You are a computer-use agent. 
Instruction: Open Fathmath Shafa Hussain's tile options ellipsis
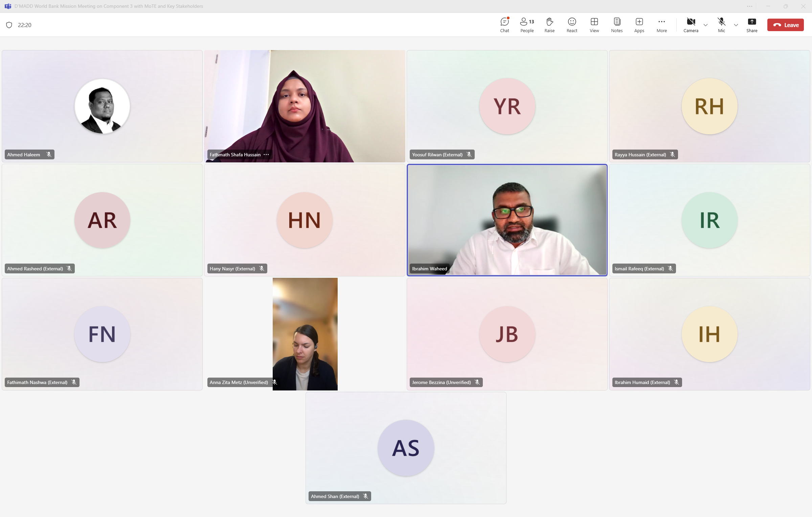pos(266,155)
